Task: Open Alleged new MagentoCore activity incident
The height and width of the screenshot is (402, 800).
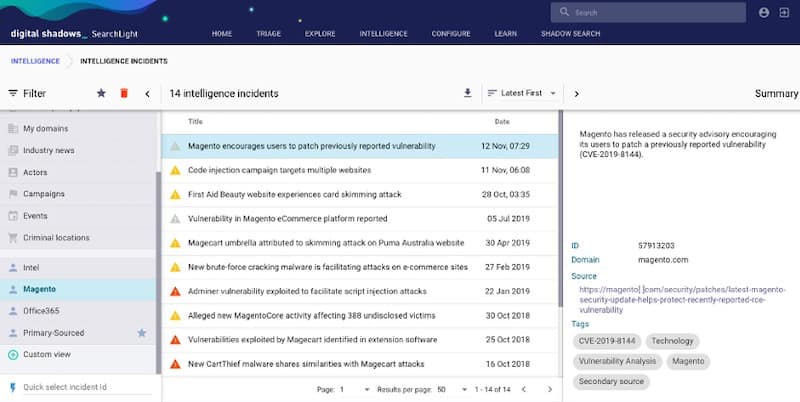Action: coord(360,315)
